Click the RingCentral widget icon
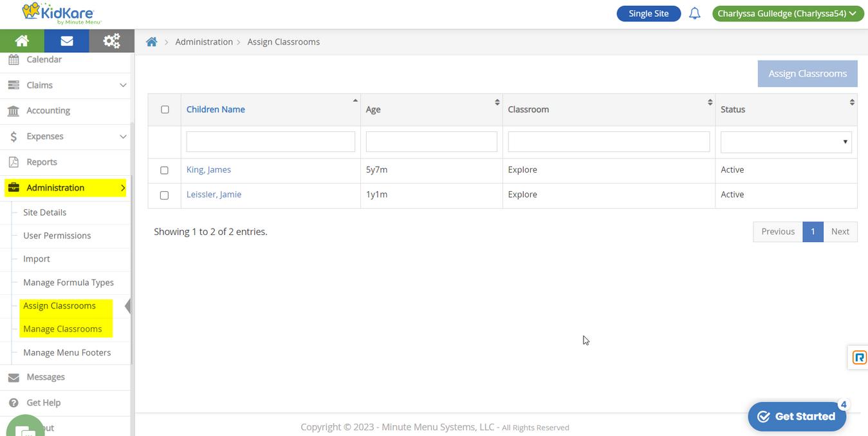868x436 pixels. 859,357
